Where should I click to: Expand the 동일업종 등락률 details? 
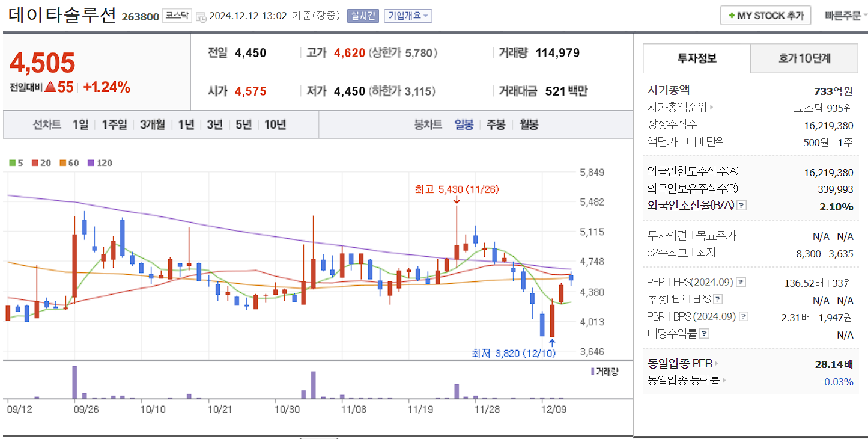[x=724, y=381]
